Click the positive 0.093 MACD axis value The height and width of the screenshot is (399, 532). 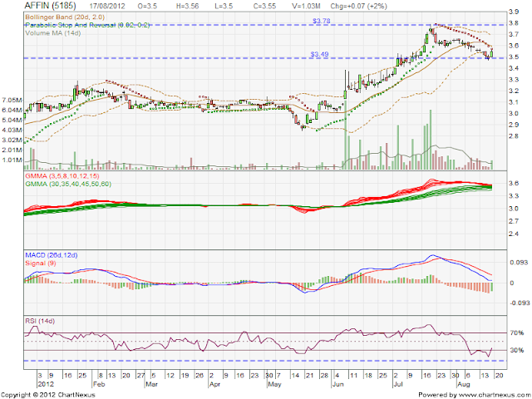click(519, 263)
